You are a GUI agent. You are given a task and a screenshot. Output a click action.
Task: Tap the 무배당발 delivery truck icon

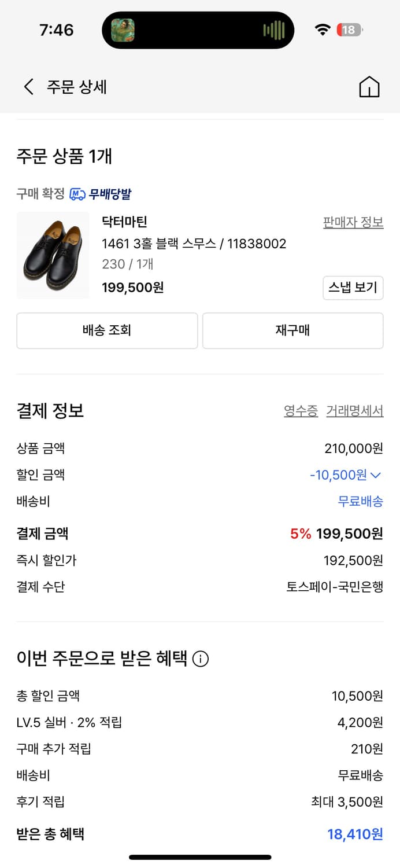[77, 194]
